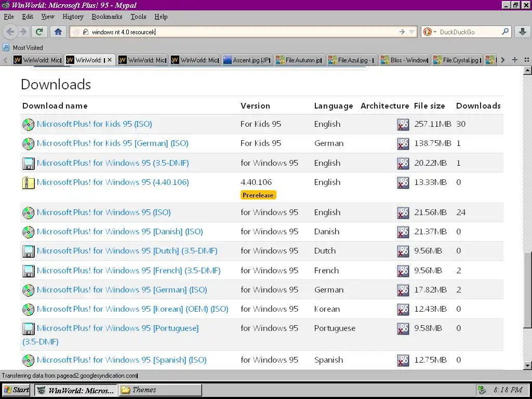Image resolution: width=532 pixels, height=399 pixels.
Task: Switch to the File:Azul.jpg tab
Action: [x=352, y=60]
